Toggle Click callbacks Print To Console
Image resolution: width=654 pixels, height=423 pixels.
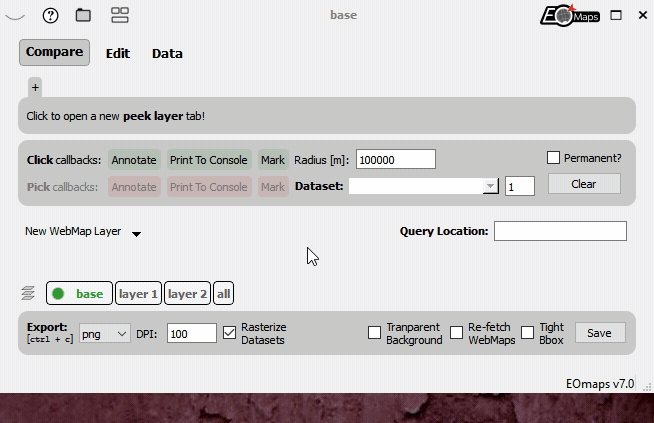click(x=209, y=160)
